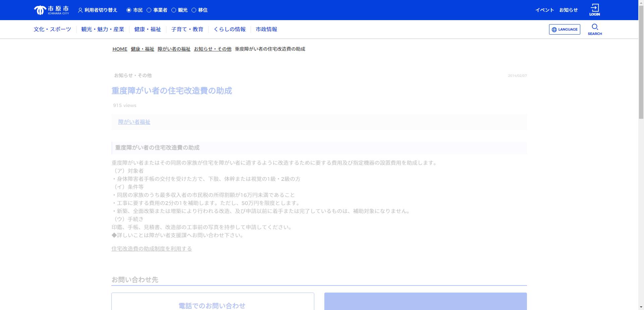Click the LOGIN icon
The width and height of the screenshot is (644, 310).
(594, 10)
